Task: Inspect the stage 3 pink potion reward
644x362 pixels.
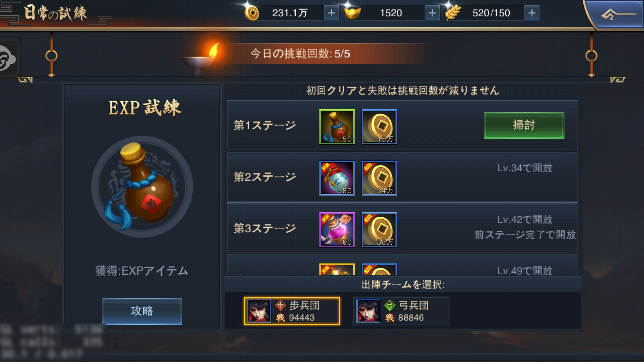Action: [337, 230]
